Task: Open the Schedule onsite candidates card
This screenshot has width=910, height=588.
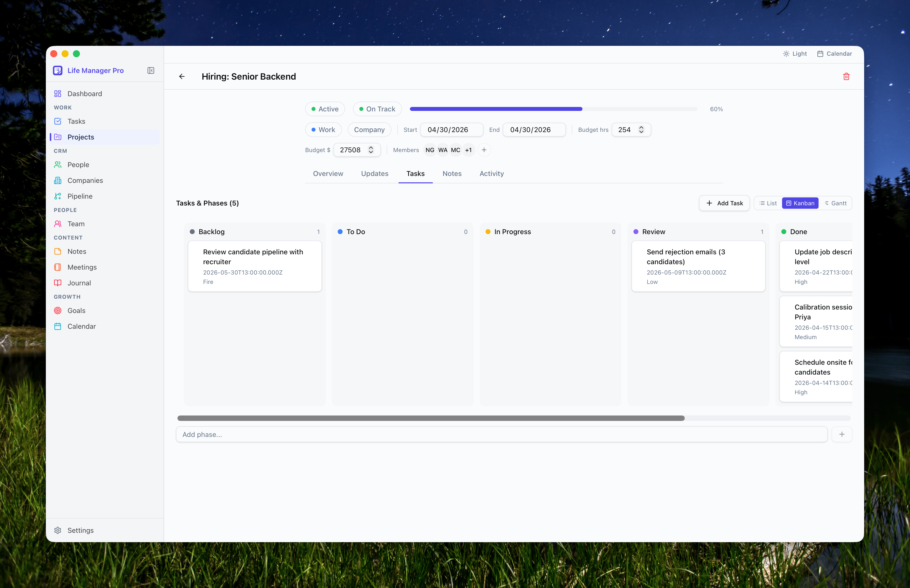Action: 816,377
